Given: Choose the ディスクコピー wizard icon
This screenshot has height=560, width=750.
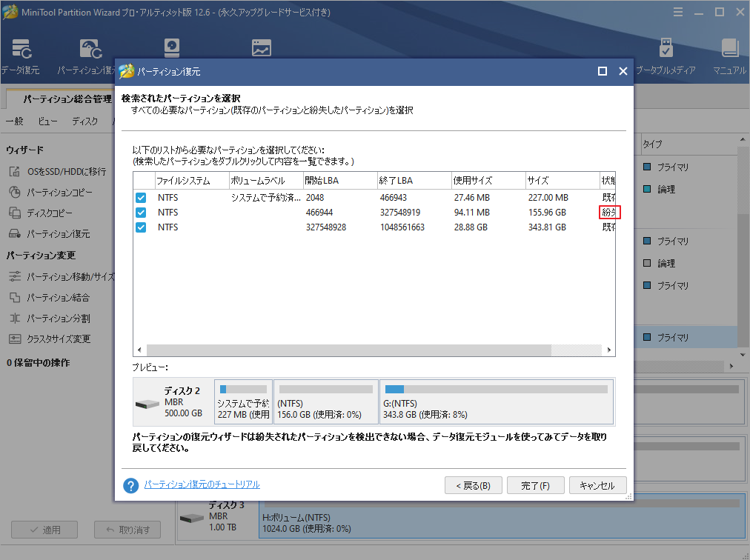Looking at the screenshot, I should [x=15, y=213].
